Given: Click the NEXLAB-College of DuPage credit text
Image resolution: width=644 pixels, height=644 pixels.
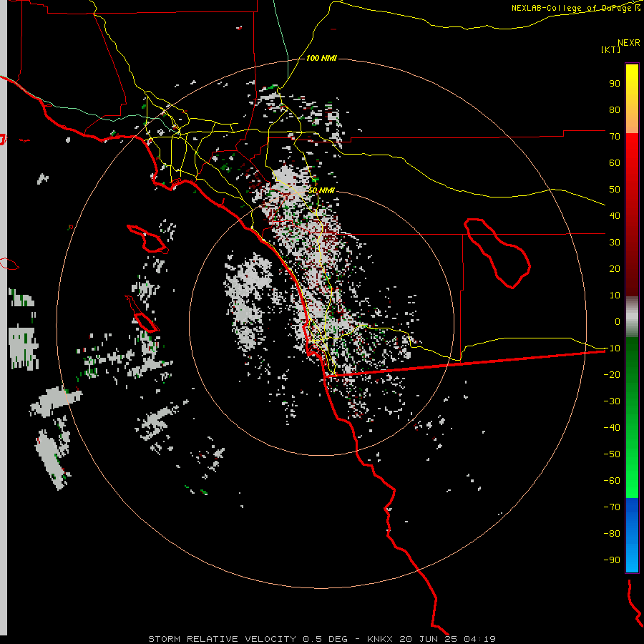Looking at the screenshot, I should [575, 8].
